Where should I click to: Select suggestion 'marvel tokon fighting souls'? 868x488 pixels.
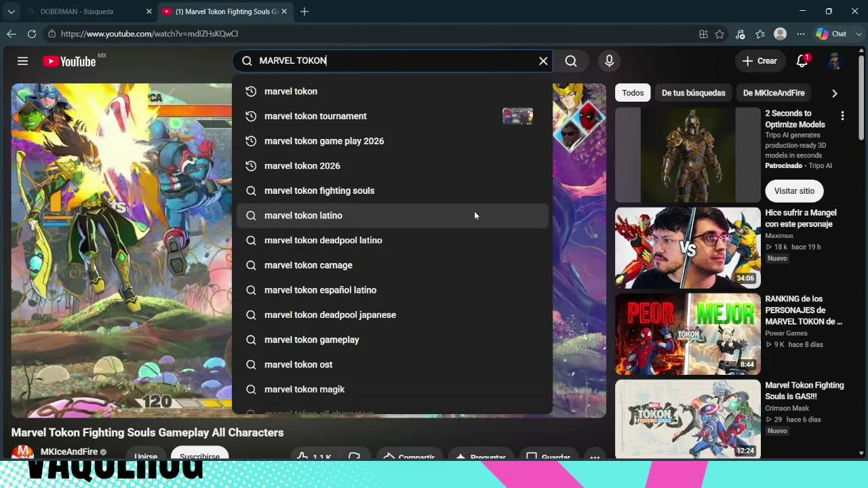(x=393, y=190)
